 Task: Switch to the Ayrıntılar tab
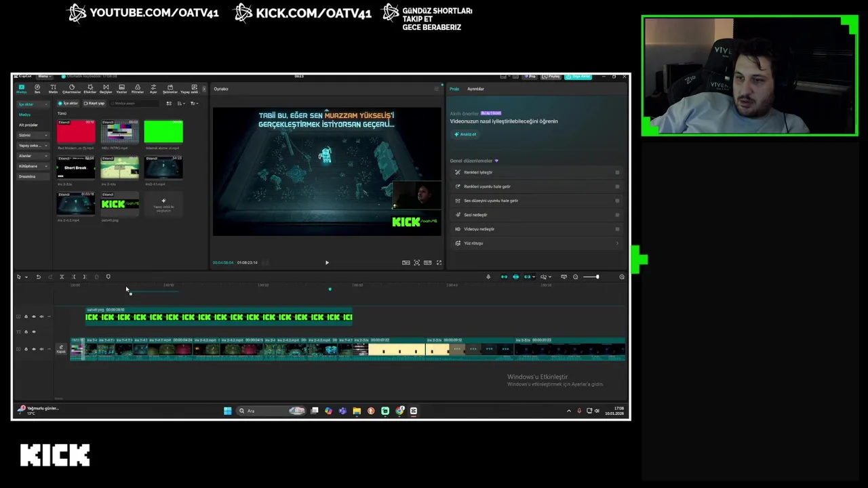pos(475,89)
